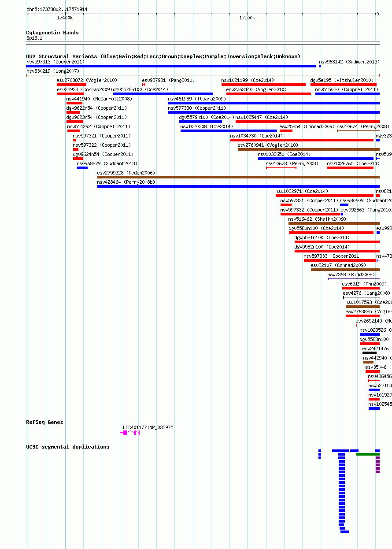This screenshot has height=549, width=392.
Task: Open esv22107 (Conrad2009) variant
Action: (345, 270)
